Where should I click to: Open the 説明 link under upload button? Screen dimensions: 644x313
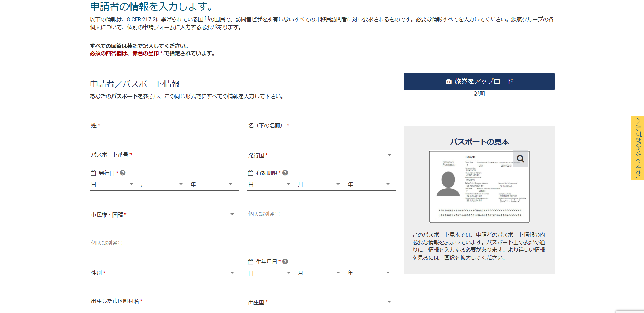pos(479,94)
